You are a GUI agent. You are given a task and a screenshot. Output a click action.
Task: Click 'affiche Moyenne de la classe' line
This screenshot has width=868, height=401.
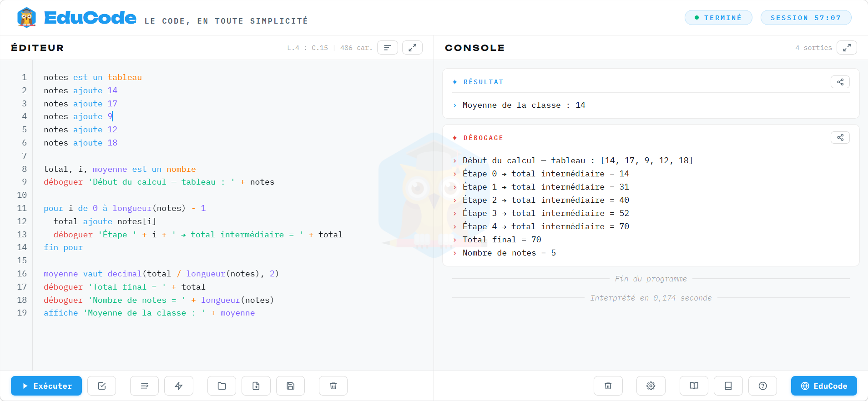click(x=149, y=313)
